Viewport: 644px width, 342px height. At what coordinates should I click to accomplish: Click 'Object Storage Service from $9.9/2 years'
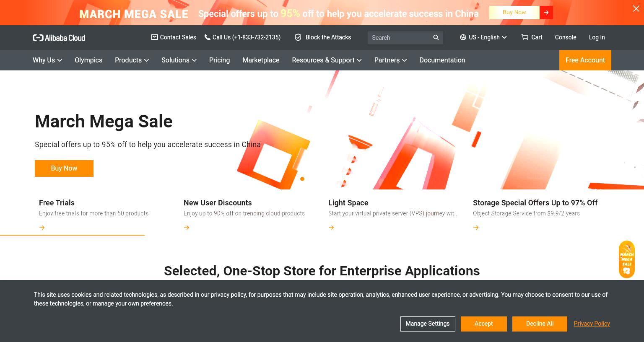click(x=526, y=213)
